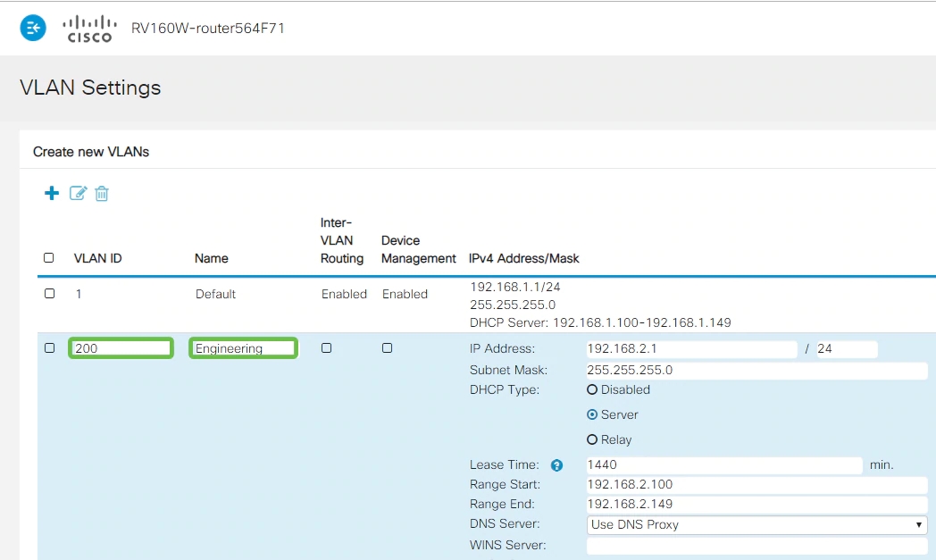
Task: Set DHCP Type to Relay
Action: coord(592,440)
